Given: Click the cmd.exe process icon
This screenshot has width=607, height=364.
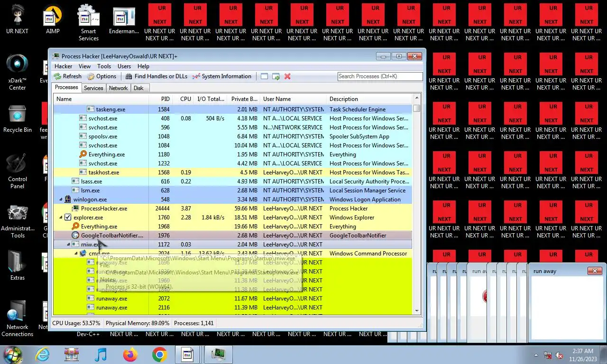Looking at the screenshot, I should tap(83, 254).
